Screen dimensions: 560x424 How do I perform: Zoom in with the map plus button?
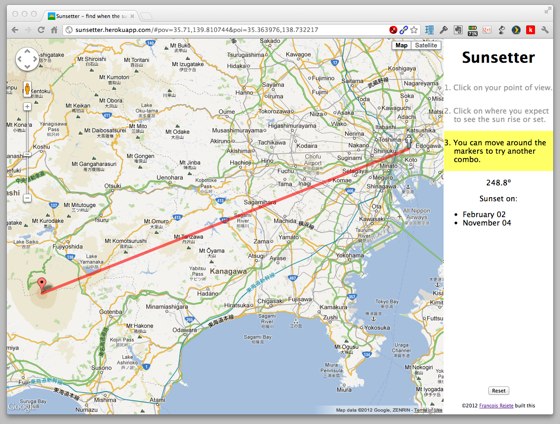(x=27, y=106)
